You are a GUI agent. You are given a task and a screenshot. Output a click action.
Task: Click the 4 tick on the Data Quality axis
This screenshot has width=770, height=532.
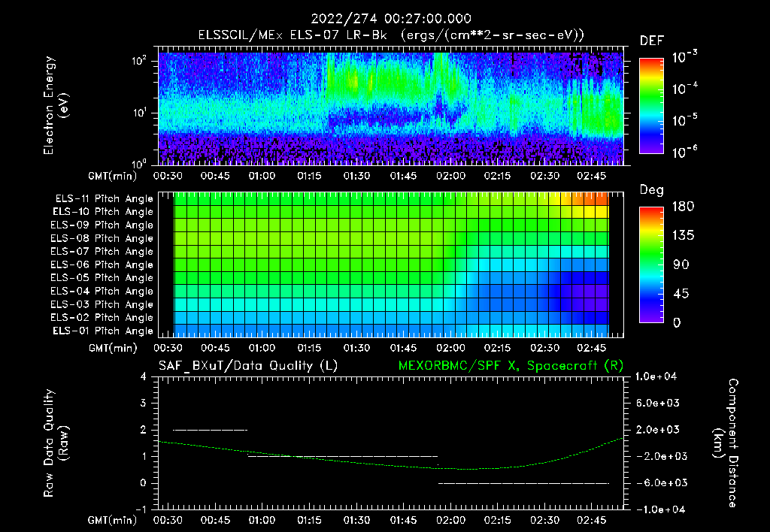(x=143, y=376)
